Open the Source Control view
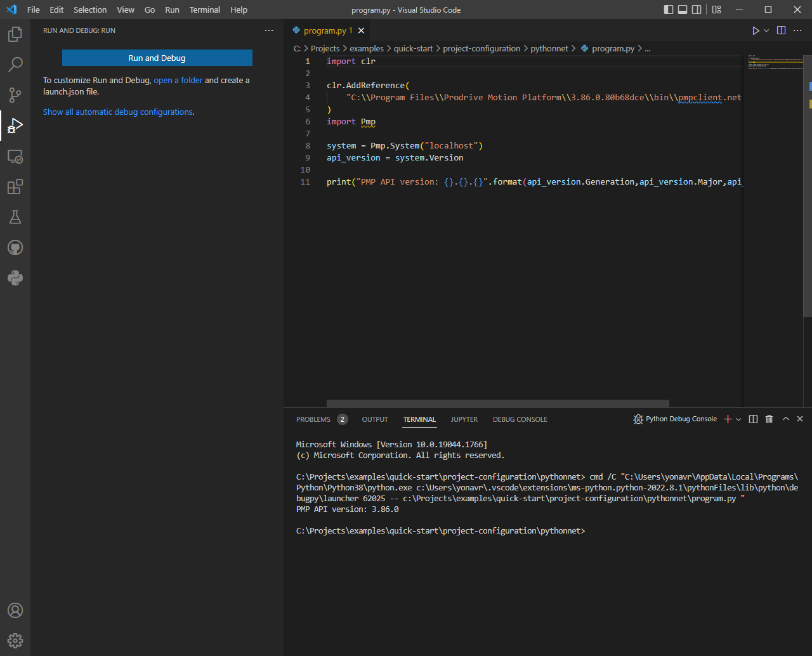812x656 pixels. tap(15, 95)
